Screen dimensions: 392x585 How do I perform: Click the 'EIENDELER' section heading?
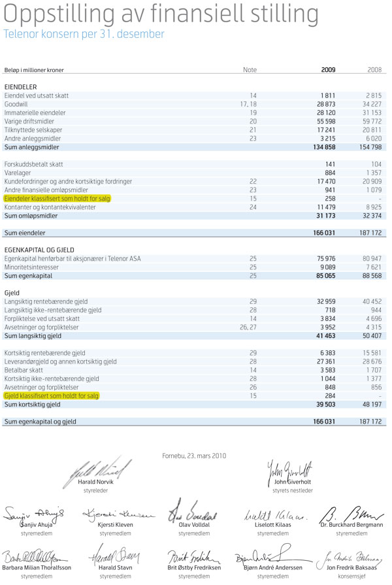click(x=20, y=87)
